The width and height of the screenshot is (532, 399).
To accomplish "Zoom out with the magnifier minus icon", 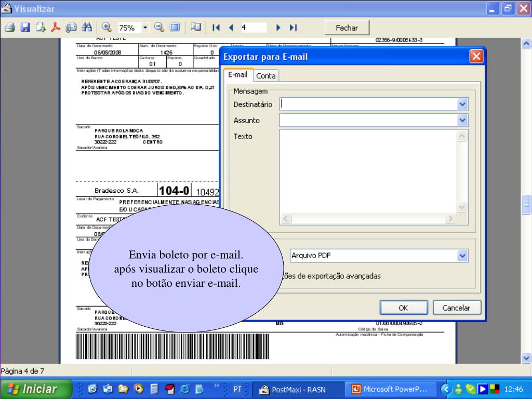I will click(159, 28).
